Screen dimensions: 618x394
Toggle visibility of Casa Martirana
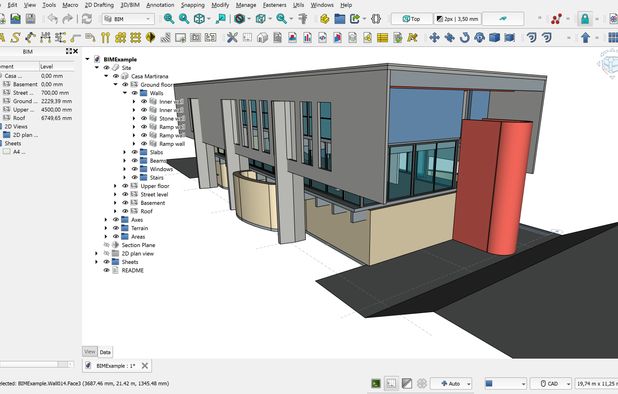116,76
